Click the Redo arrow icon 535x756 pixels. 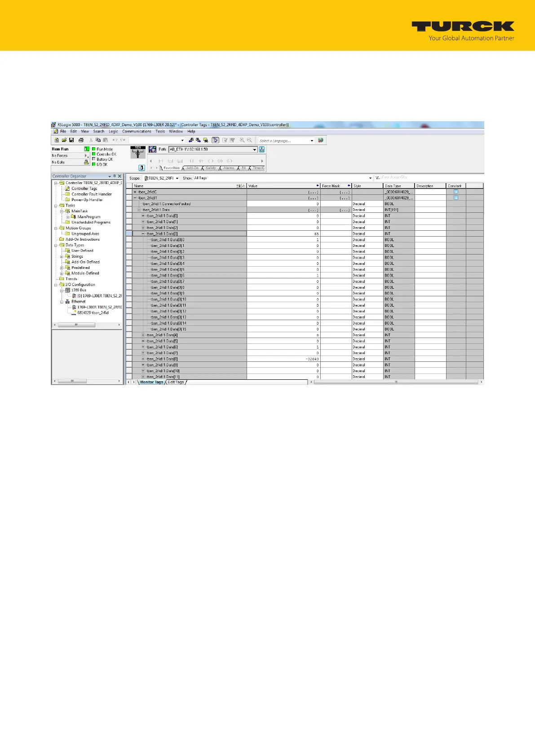pyautogui.click(x=122, y=140)
